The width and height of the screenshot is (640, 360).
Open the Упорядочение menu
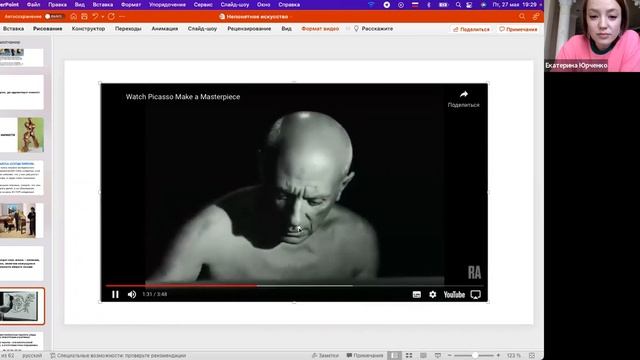(167, 5)
